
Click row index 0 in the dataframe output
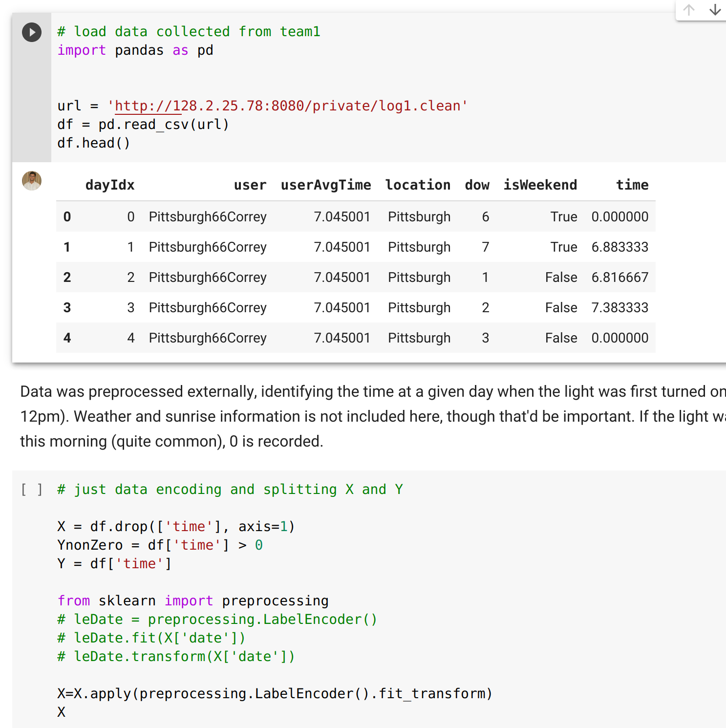[x=67, y=216]
